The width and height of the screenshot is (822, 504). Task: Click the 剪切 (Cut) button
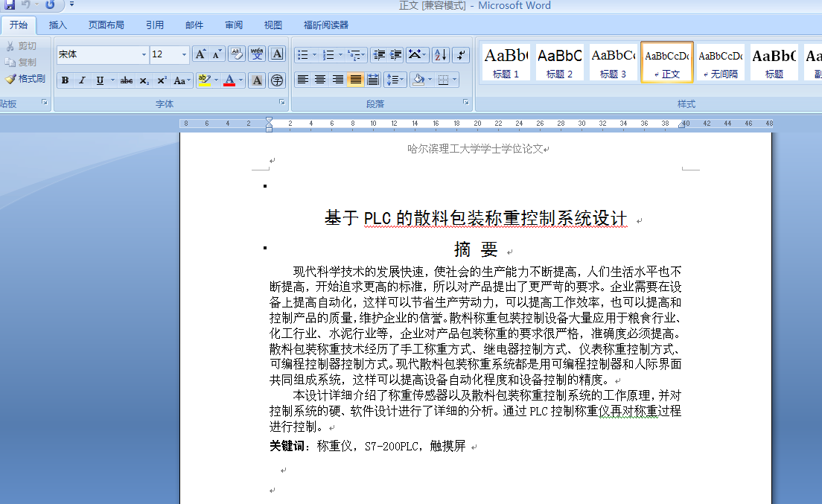tap(21, 46)
